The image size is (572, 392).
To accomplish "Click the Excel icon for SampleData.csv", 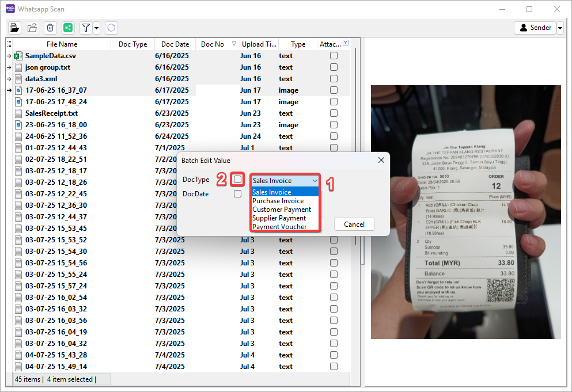I will (18, 56).
